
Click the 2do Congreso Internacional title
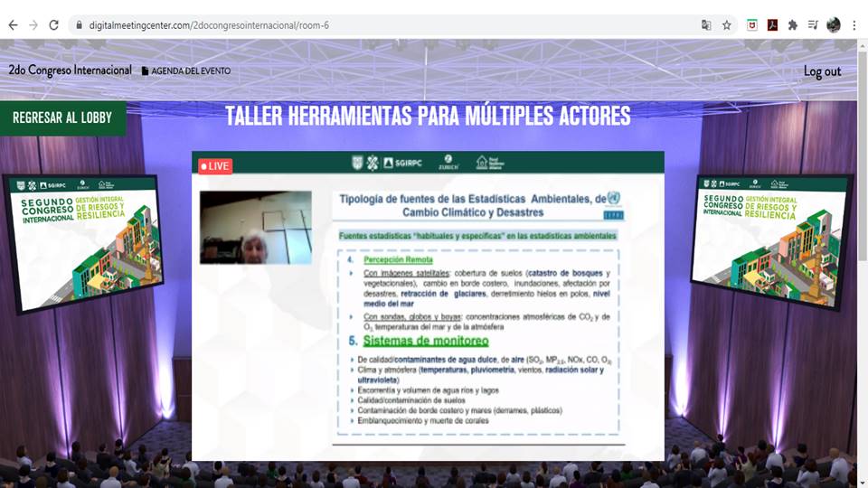click(x=71, y=70)
